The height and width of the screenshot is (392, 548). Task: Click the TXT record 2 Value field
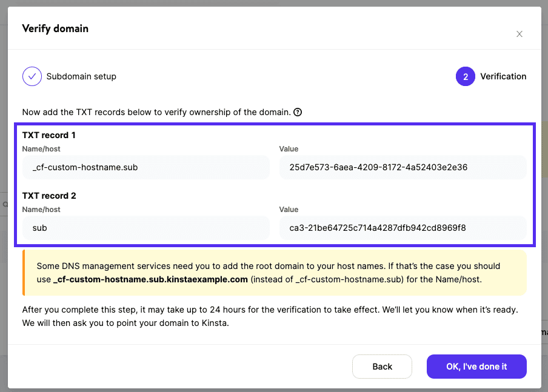coord(403,228)
